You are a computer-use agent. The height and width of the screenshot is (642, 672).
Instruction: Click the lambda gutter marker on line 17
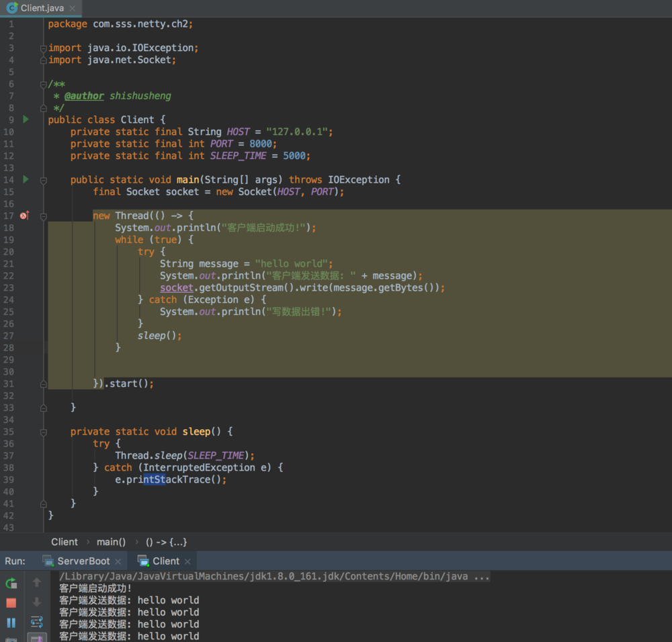point(25,216)
